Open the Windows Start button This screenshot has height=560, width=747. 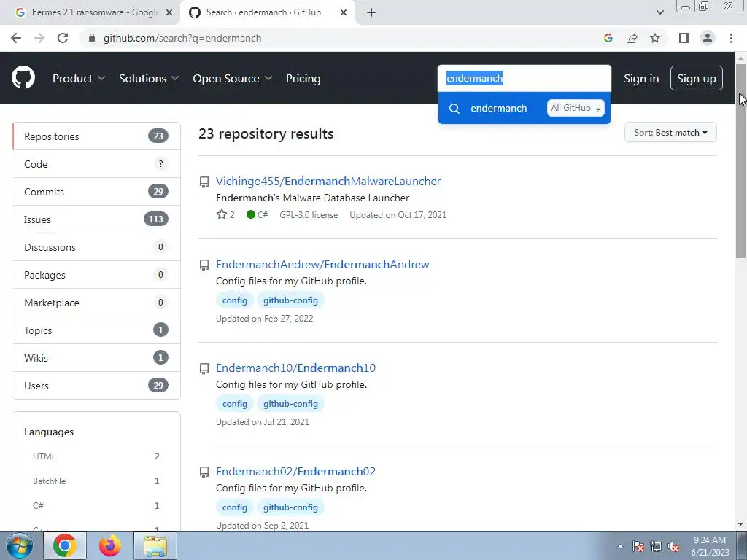20,545
